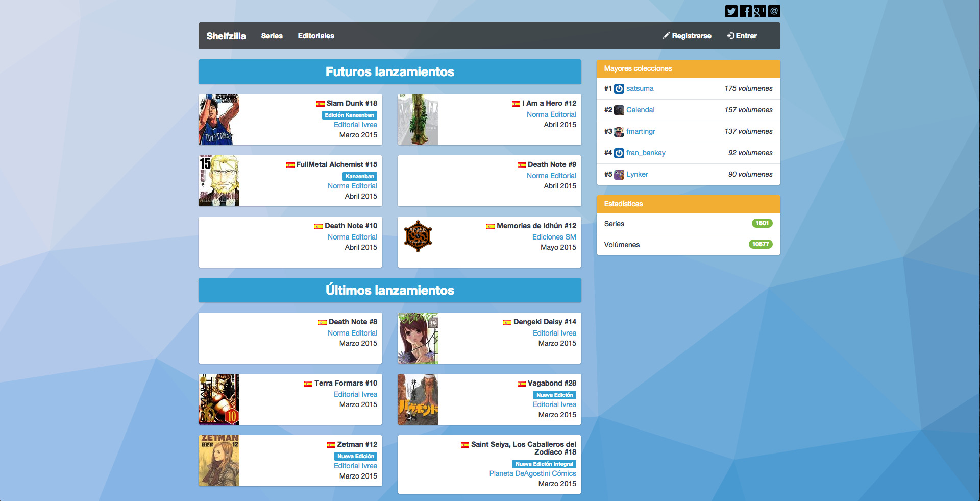Click the flag icon next to Terra Formars #10
The height and width of the screenshot is (501, 980).
coord(308,384)
